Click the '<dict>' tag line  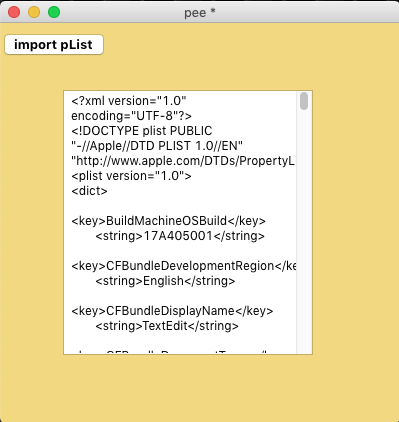(x=89, y=191)
